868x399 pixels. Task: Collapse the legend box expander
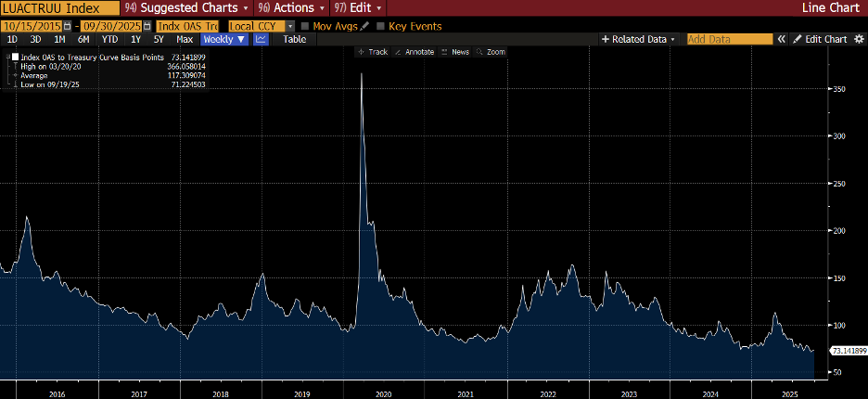(x=7, y=58)
